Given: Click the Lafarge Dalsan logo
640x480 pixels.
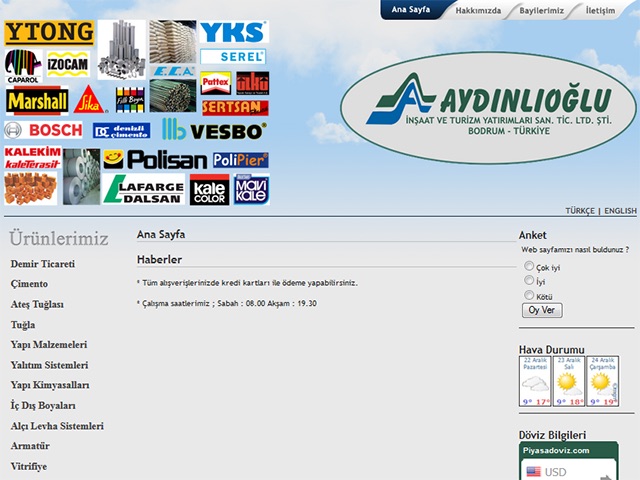Looking at the screenshot, I should point(143,189).
